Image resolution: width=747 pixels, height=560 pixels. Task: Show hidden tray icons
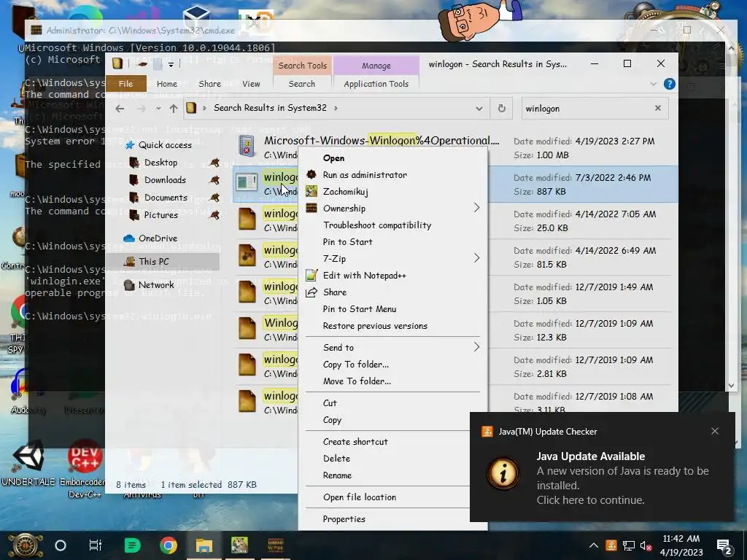(x=594, y=545)
